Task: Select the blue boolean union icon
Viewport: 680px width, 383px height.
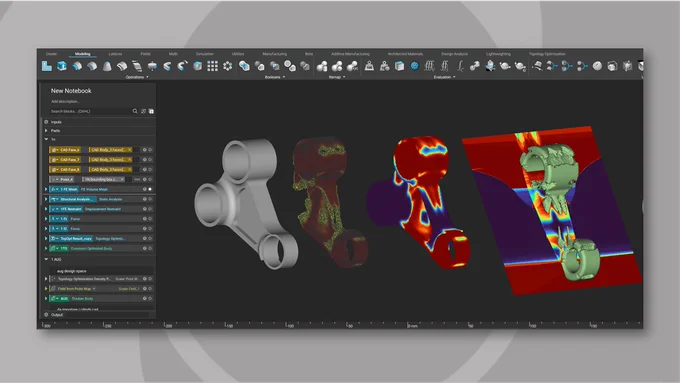Action: pos(244,66)
